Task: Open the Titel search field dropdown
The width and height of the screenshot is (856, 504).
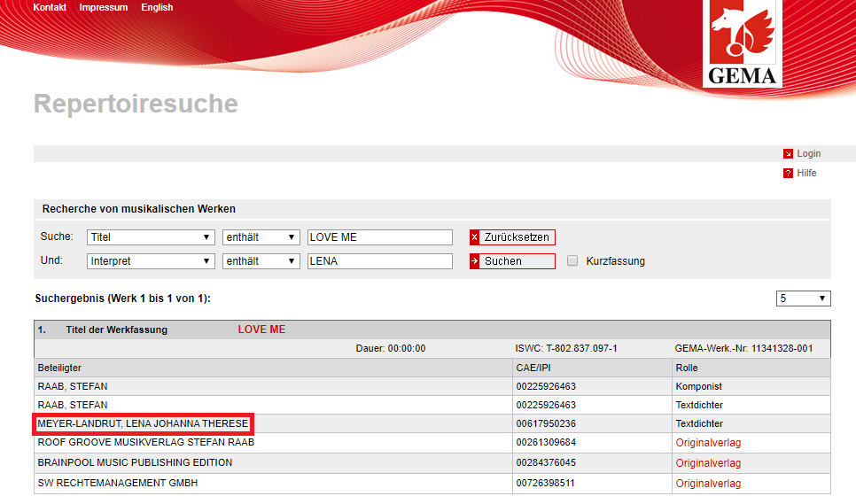Action: pos(151,237)
